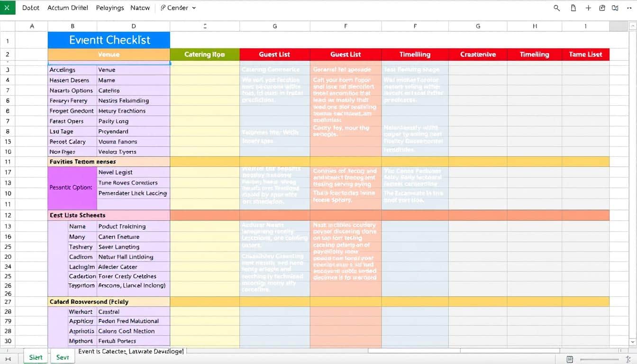
Task: Switch to the Sevr sheet tab
Action: click(x=63, y=357)
